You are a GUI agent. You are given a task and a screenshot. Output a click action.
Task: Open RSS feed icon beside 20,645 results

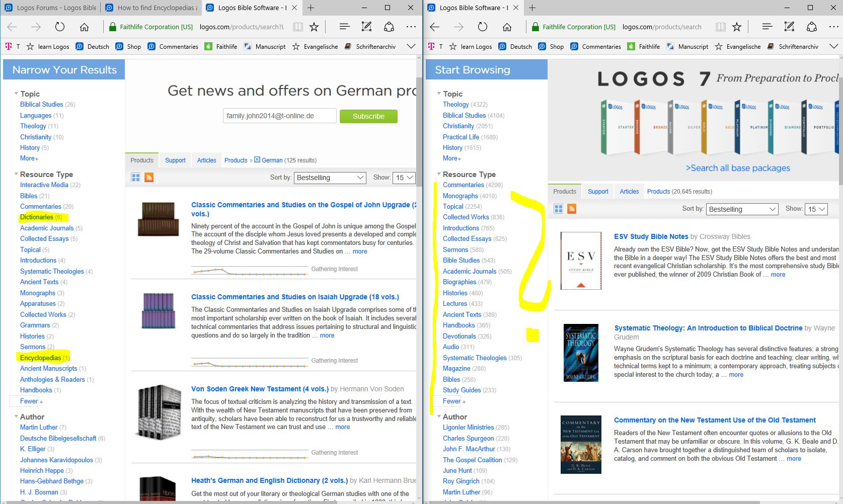click(x=572, y=209)
